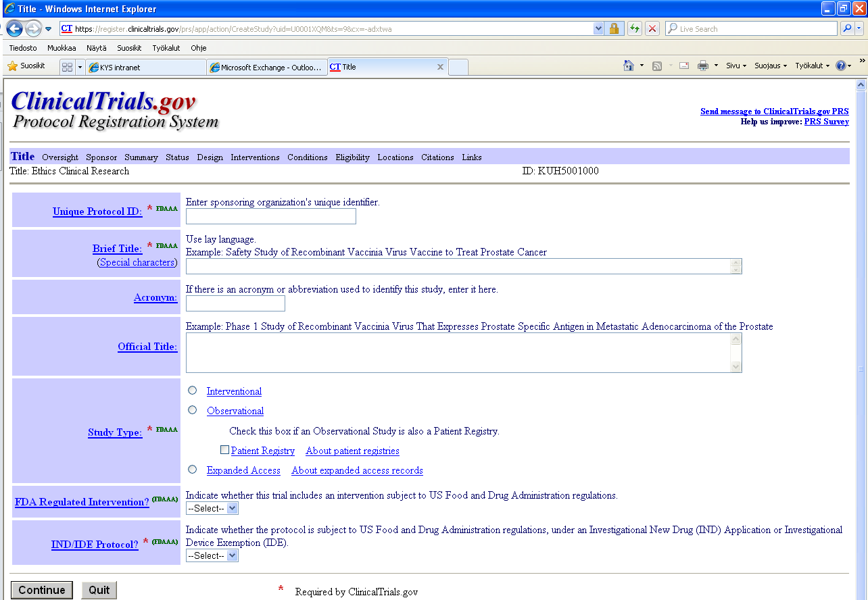868x600 pixels.
Task: Open the blue help question mark icon
Action: [x=840, y=66]
